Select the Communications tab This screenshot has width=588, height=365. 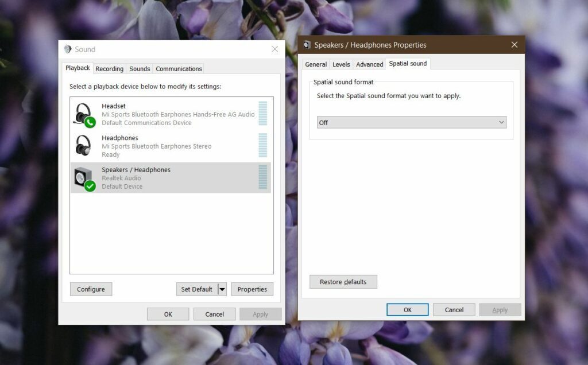pyautogui.click(x=178, y=68)
